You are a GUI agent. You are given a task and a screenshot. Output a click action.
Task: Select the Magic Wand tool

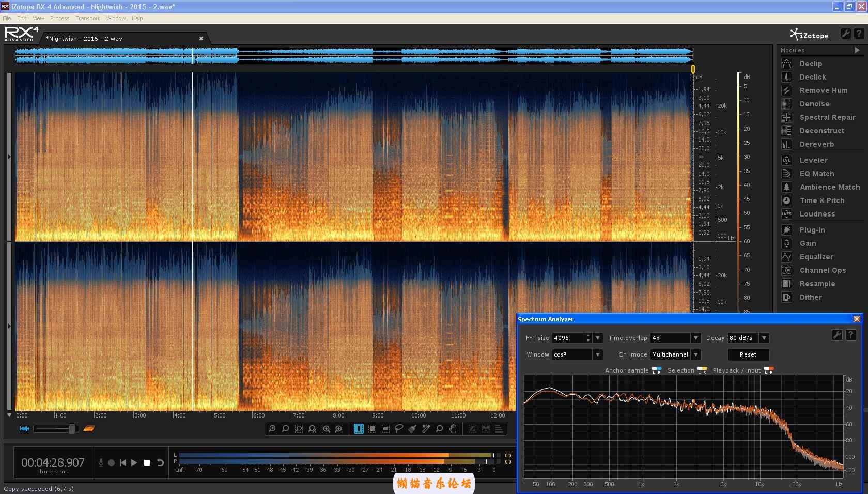click(x=426, y=429)
